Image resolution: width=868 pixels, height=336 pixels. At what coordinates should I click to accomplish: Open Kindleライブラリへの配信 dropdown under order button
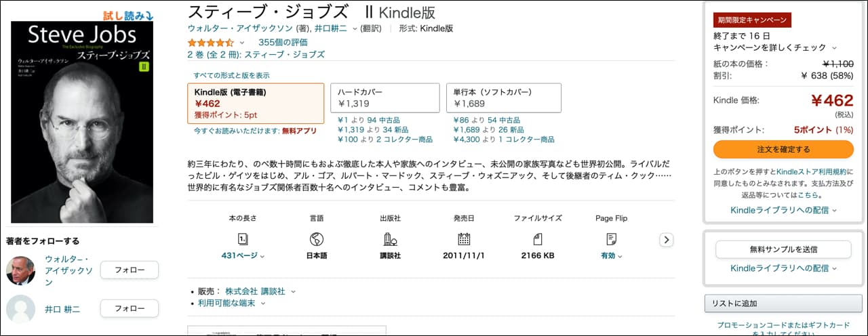784,210
